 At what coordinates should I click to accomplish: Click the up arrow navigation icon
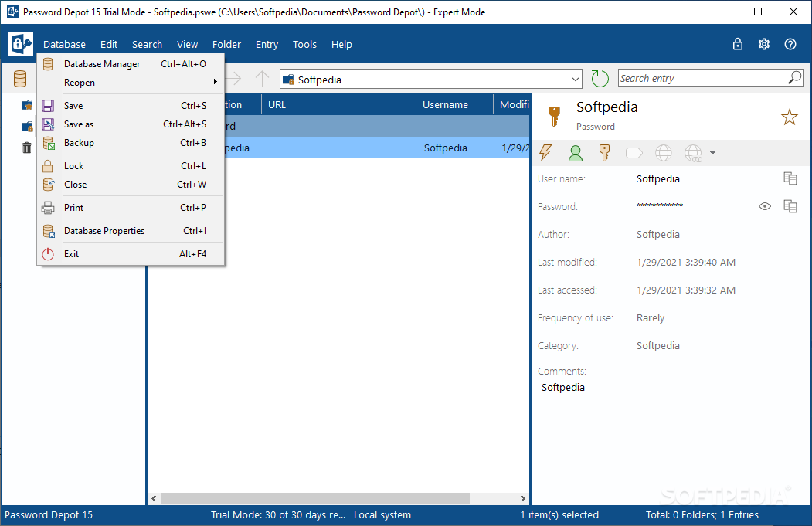(x=263, y=79)
